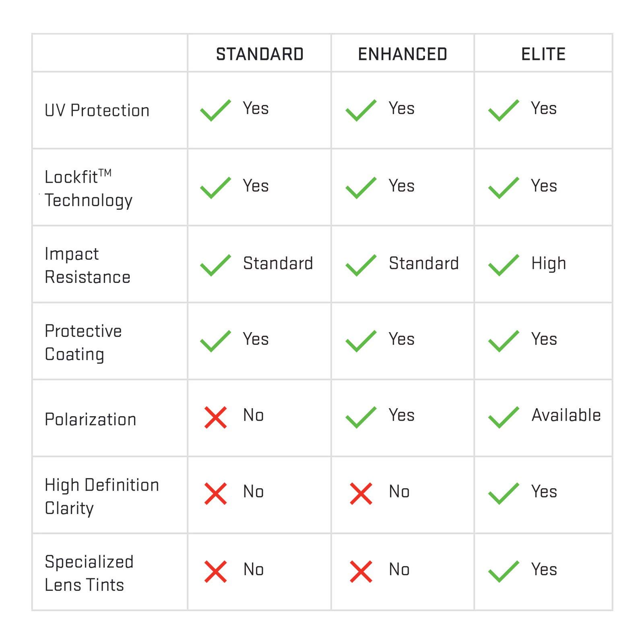Select the ELITE column header
The width and height of the screenshot is (644, 644).
click(x=543, y=54)
